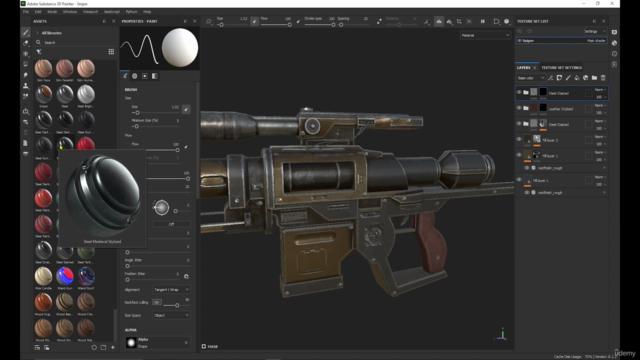
Task: Open the File menu
Action: 26,12
